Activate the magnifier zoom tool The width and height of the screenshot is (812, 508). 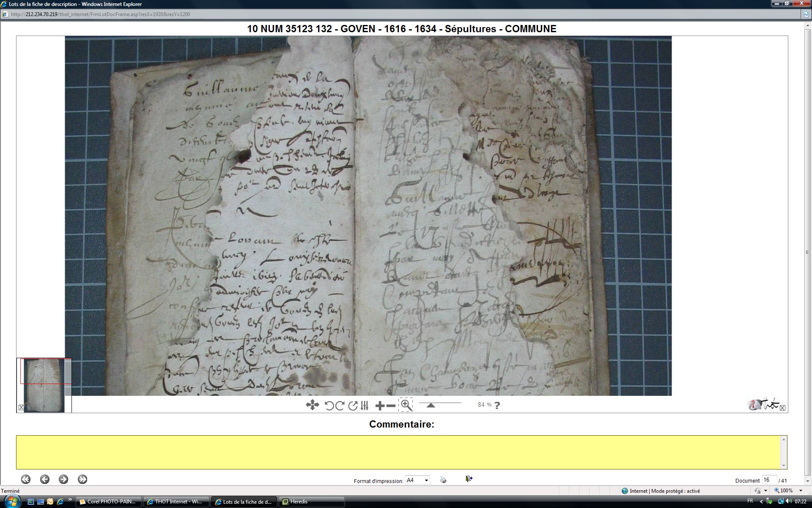click(x=406, y=405)
